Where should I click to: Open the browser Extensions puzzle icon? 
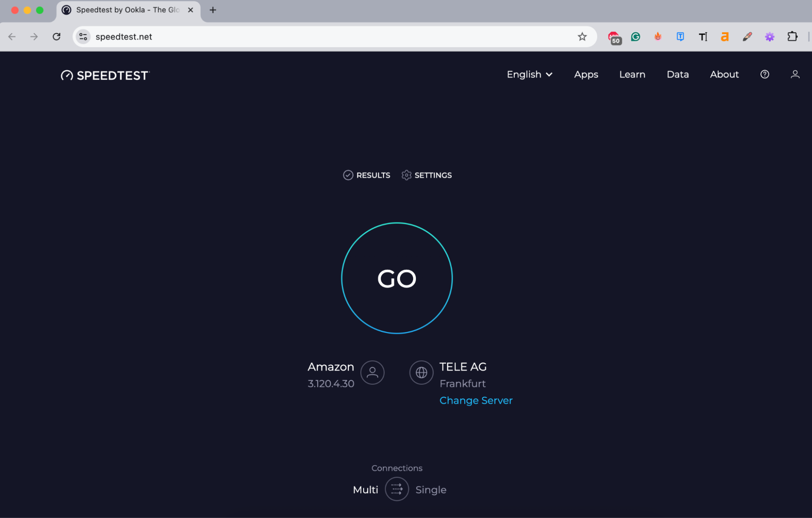tap(792, 37)
